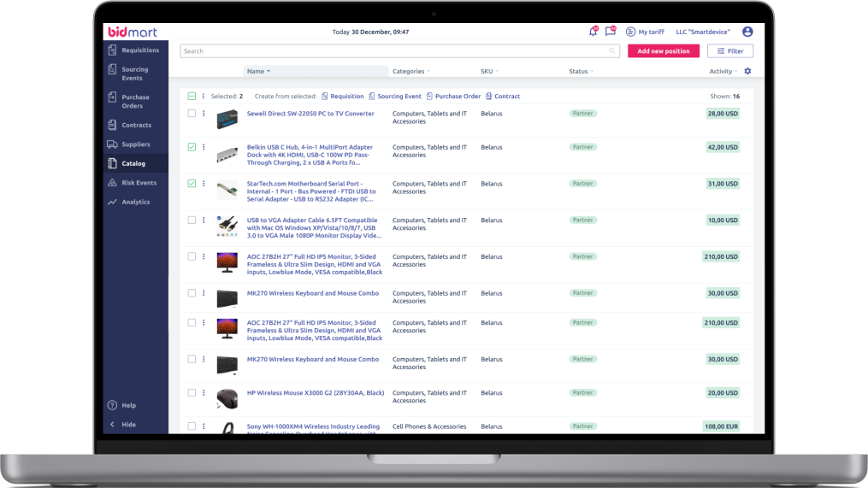Check the HP Wireless Mouse checkbox
Viewport: 868px width, 488px height.
192,393
